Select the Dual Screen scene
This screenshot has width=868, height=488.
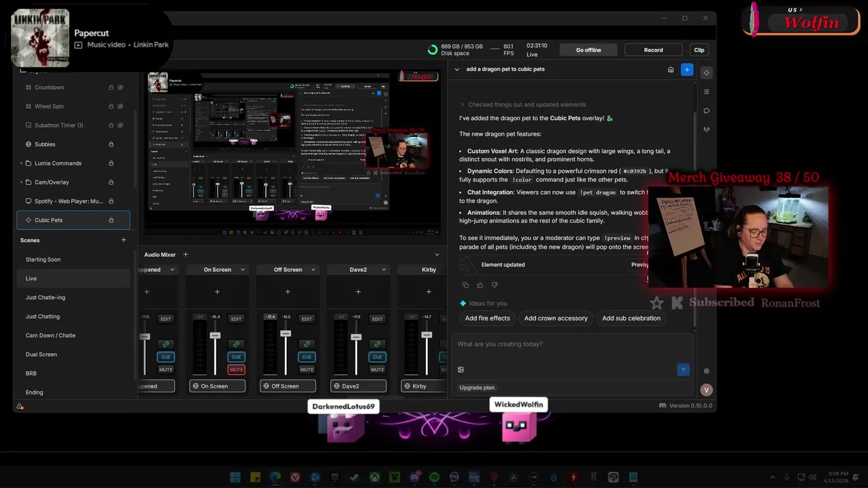[73, 354]
